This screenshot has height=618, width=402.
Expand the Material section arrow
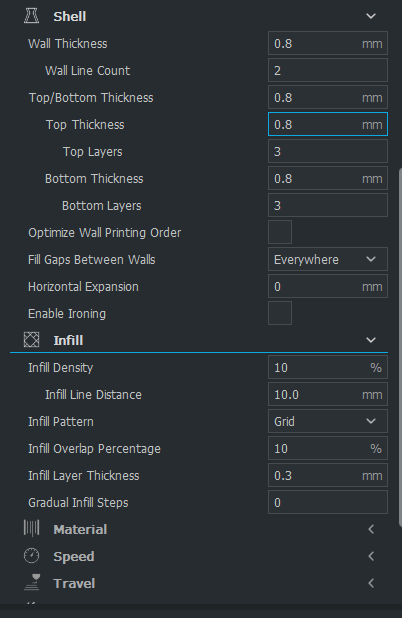[x=371, y=529]
